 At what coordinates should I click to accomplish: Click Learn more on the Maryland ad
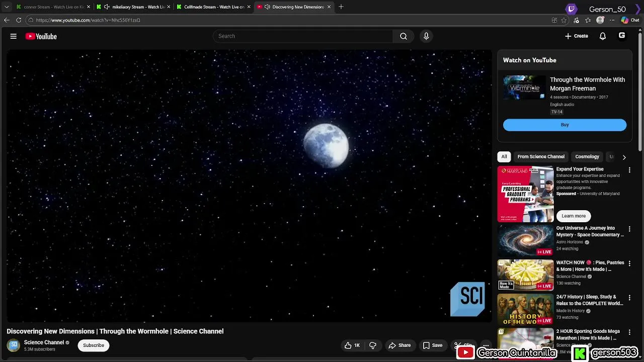(x=574, y=216)
